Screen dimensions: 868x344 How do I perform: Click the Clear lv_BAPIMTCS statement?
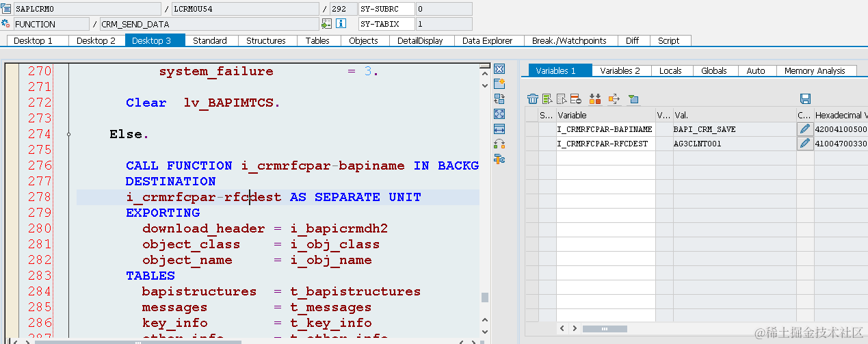202,103
